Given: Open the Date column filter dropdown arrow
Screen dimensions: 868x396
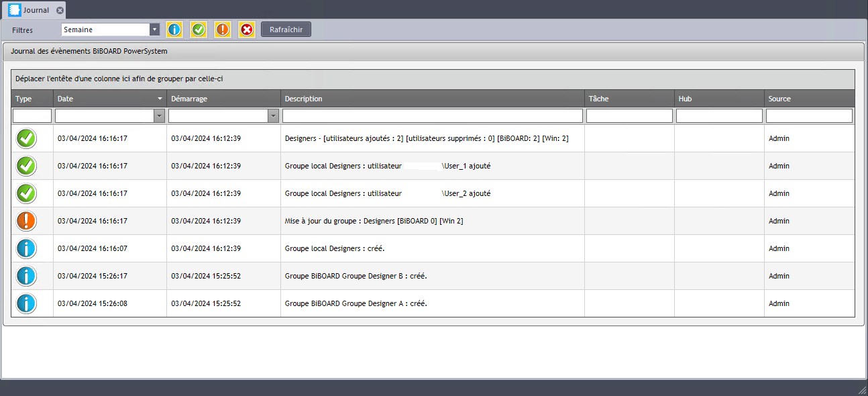Looking at the screenshot, I should pos(159,116).
